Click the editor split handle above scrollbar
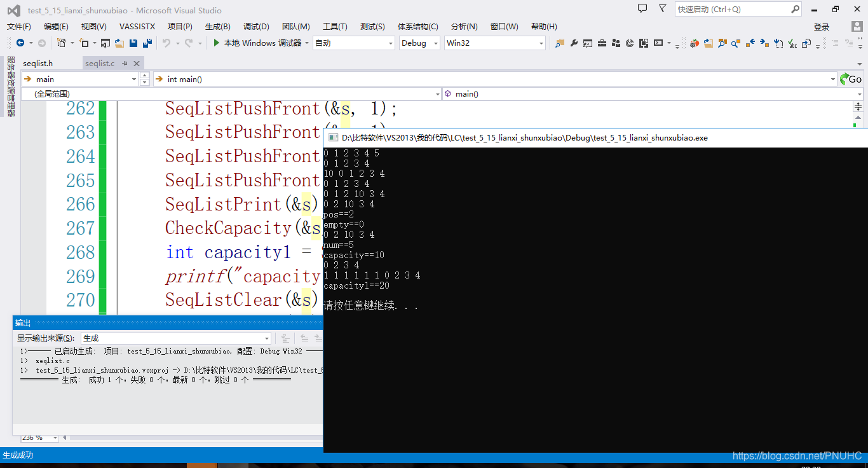868x468 pixels. pos(858,106)
